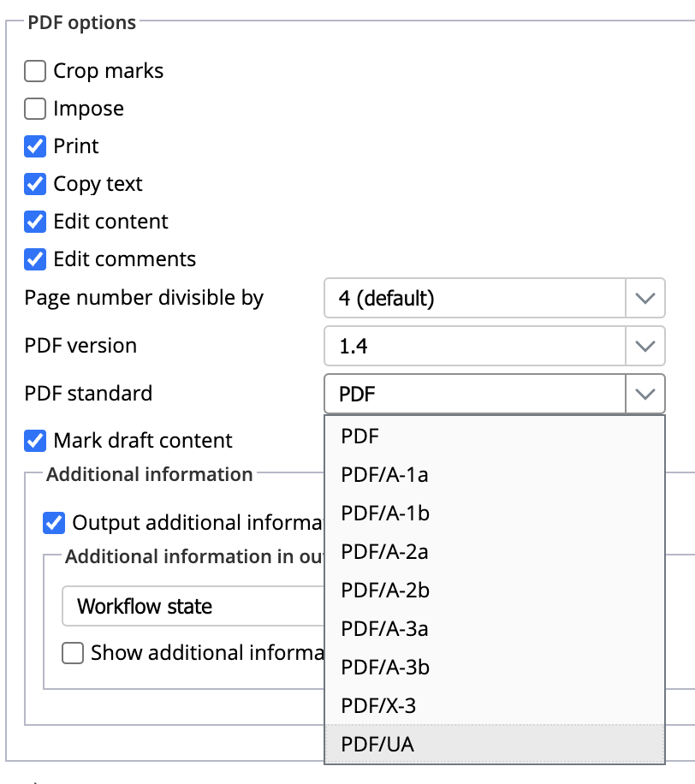Viewport: 695px width, 784px height.
Task: Uncheck Output additional information checkbox
Action: pos(54,523)
